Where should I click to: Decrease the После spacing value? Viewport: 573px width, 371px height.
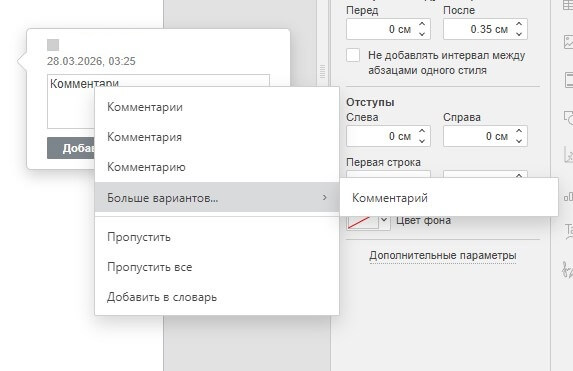click(519, 34)
